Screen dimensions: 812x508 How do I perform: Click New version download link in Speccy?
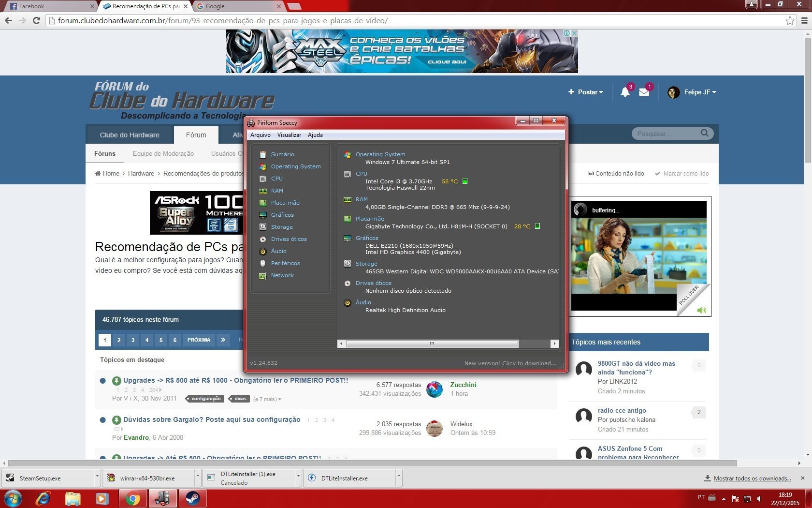pyautogui.click(x=510, y=363)
